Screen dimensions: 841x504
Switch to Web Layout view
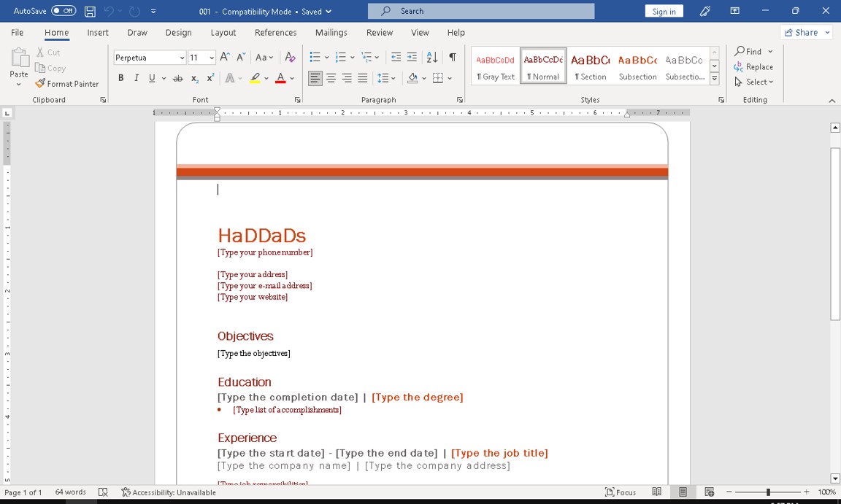point(709,492)
